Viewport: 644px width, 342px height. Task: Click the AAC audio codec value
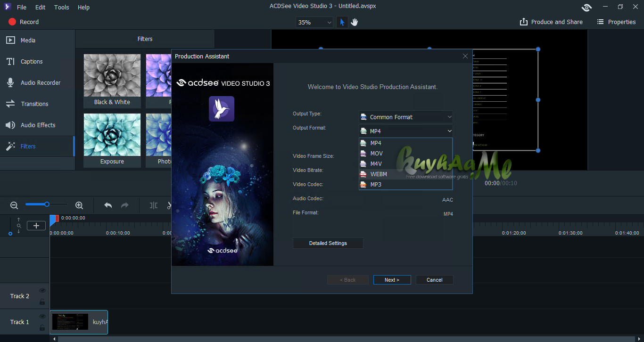coord(447,200)
